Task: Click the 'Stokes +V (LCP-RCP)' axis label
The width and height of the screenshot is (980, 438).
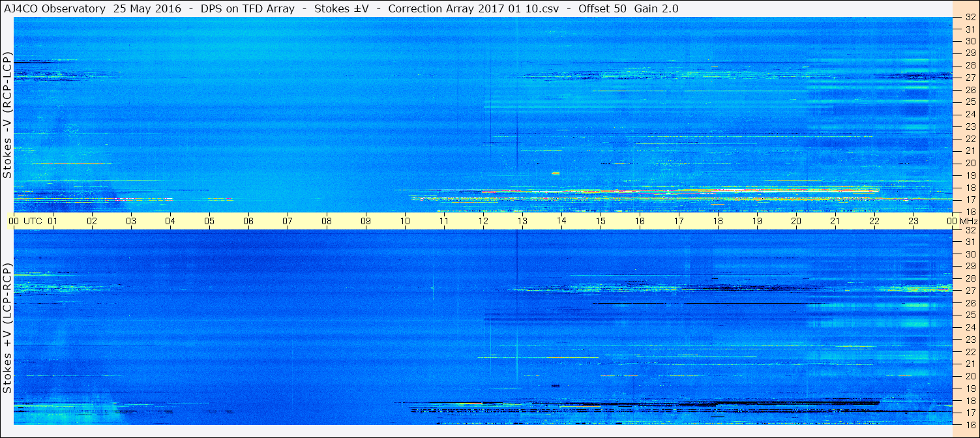Action: 7,328
